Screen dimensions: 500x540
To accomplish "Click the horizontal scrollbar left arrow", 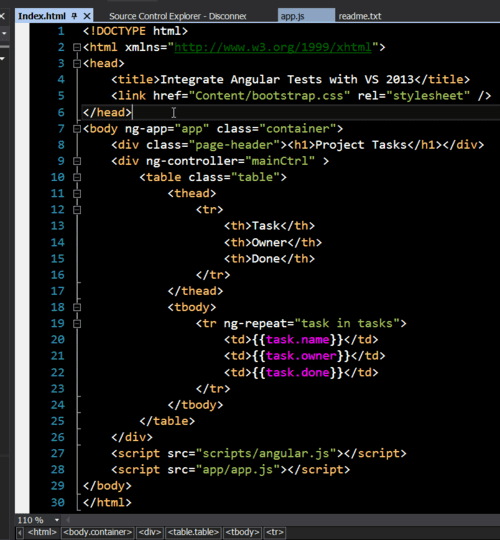I will [x=68, y=520].
